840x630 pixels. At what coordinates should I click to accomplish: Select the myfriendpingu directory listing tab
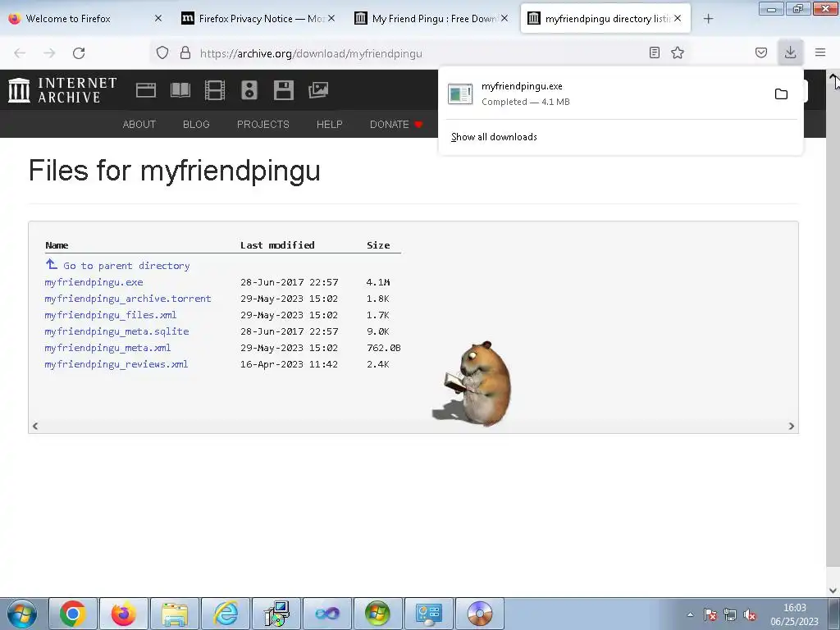click(x=605, y=19)
